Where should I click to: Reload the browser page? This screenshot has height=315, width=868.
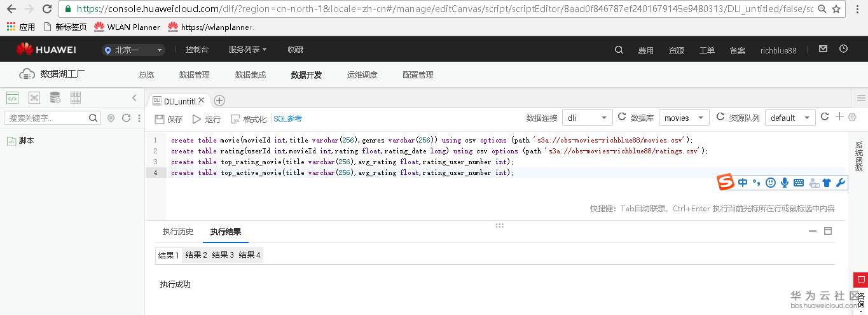[x=47, y=9]
